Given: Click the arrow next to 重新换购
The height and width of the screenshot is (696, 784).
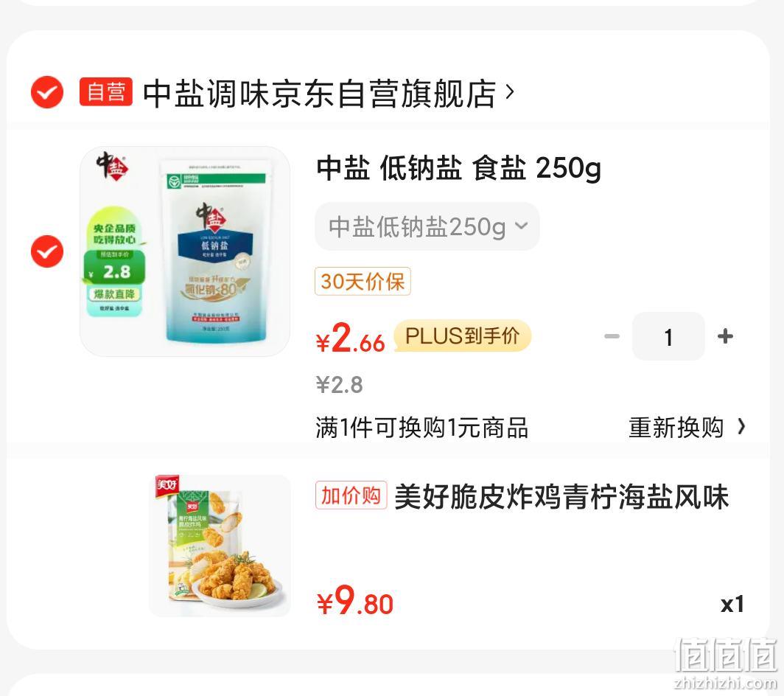Looking at the screenshot, I should 741,427.
